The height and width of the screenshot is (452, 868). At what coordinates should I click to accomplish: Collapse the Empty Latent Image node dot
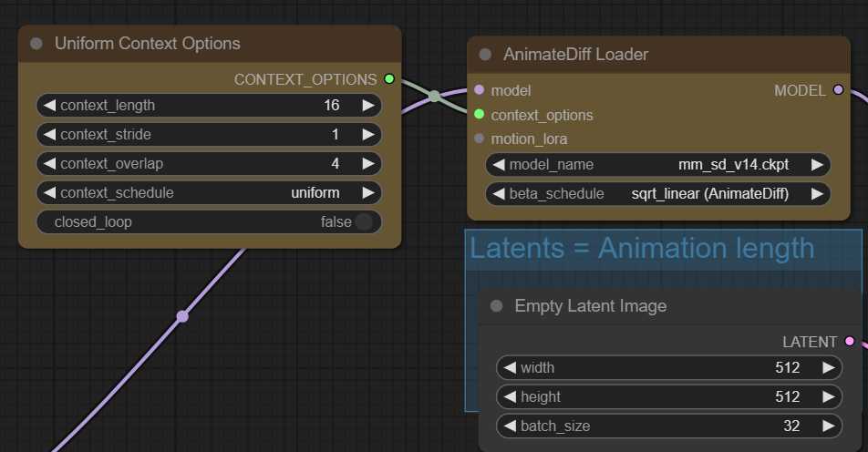click(x=497, y=306)
